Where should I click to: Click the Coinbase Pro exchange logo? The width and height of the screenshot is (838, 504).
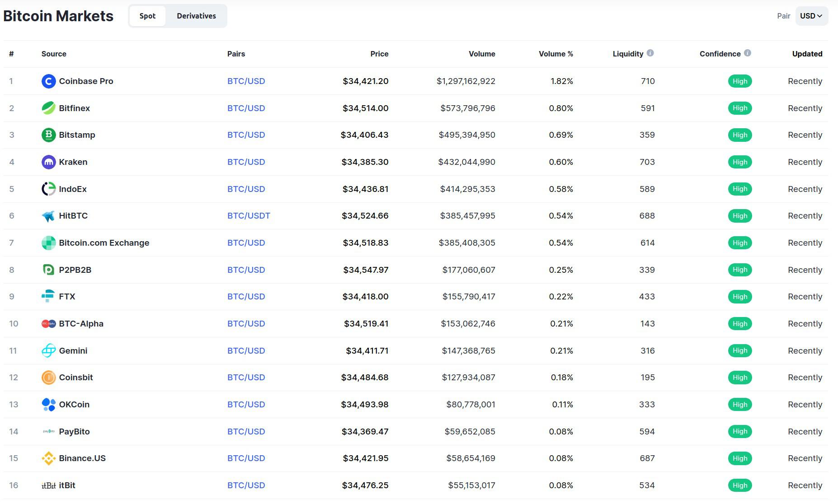pyautogui.click(x=48, y=81)
